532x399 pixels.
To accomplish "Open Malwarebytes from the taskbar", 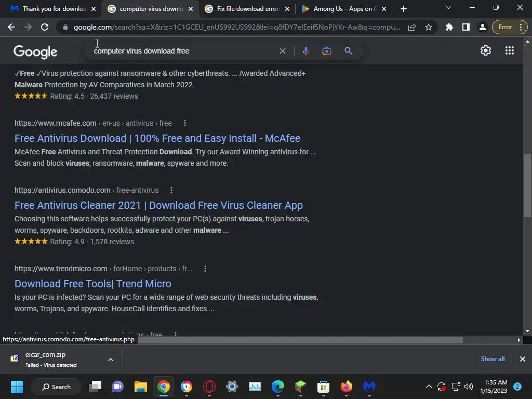I will pos(369,387).
